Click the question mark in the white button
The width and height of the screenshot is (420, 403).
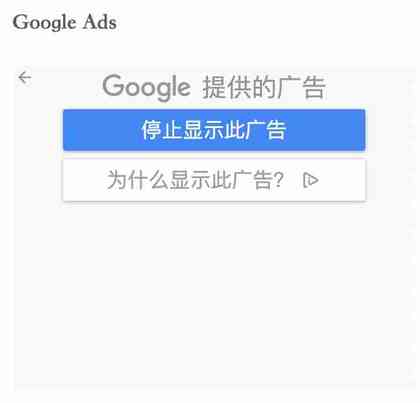[x=279, y=180]
